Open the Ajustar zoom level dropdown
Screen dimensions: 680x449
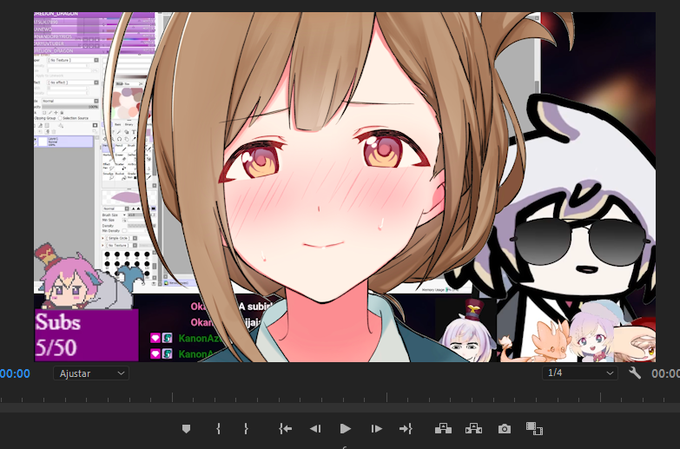pyautogui.click(x=91, y=373)
